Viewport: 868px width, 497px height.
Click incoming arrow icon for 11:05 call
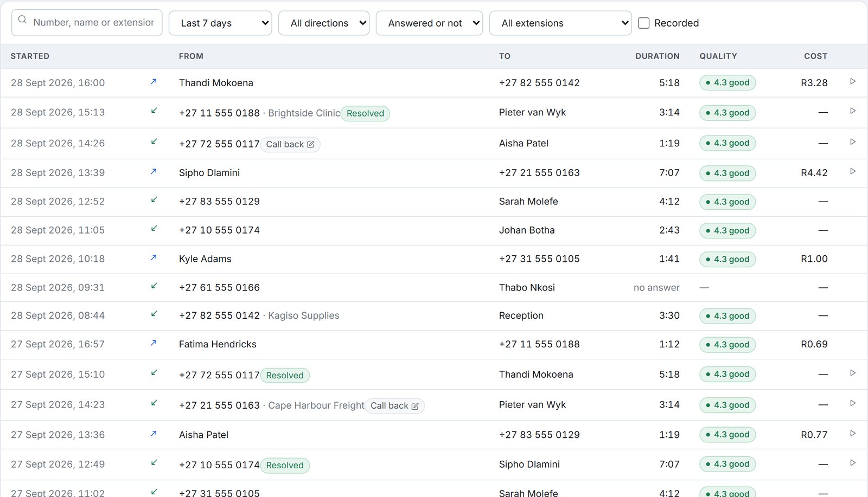(x=154, y=229)
